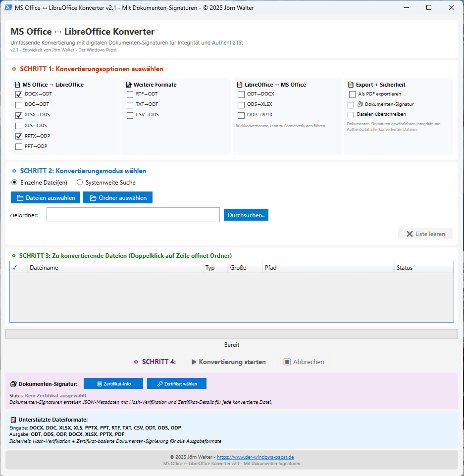Click the stop icon beside "Abbrechen"
464x476 pixels.
tap(288, 361)
